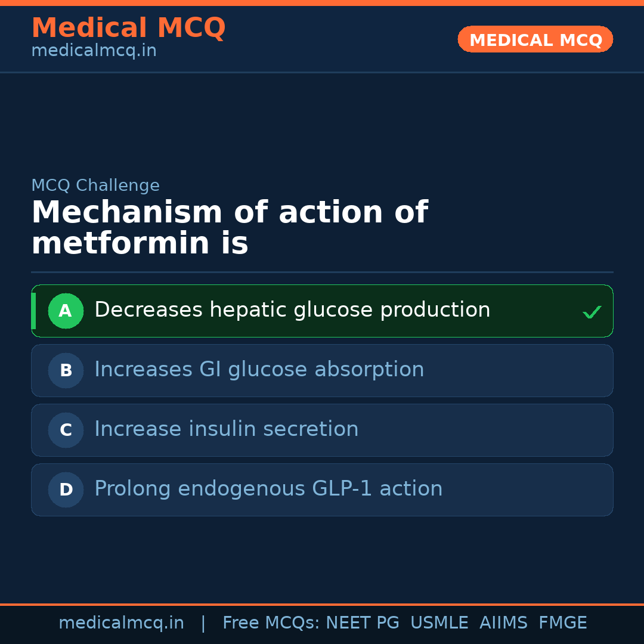Click the letter D circle badge
The height and width of the screenshot is (644, 644).
click(x=66, y=490)
